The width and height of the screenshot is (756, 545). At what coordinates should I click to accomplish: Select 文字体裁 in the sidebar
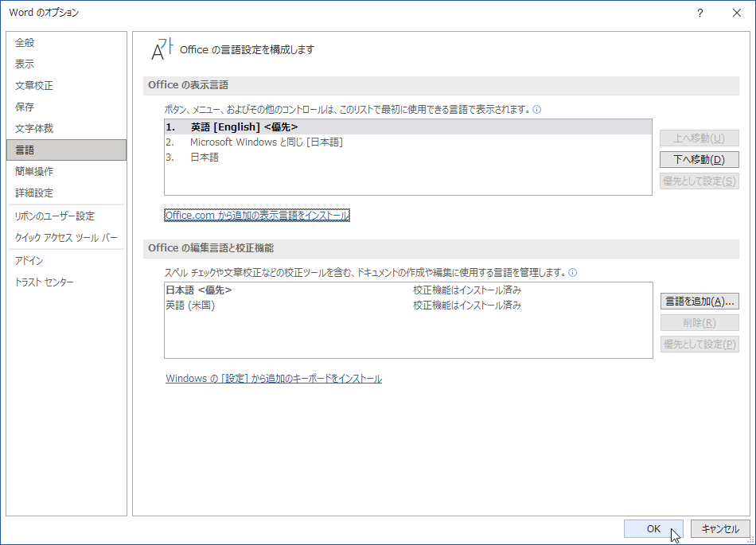(x=67, y=128)
